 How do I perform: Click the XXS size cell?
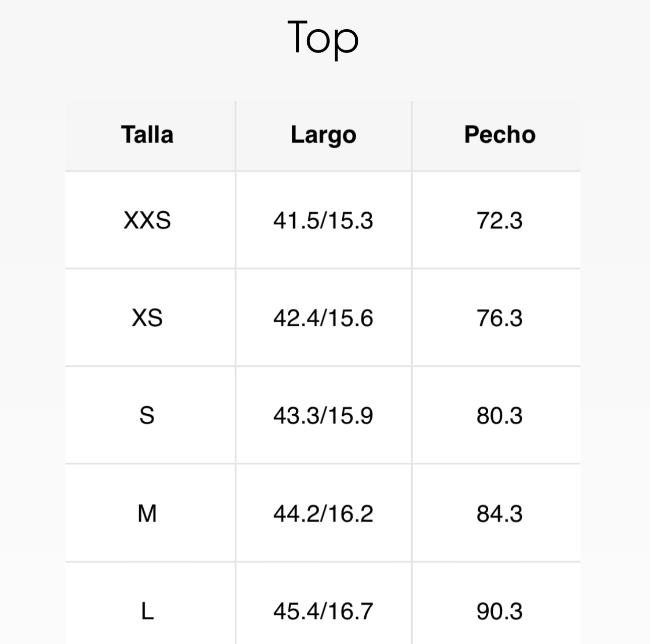[x=147, y=220]
